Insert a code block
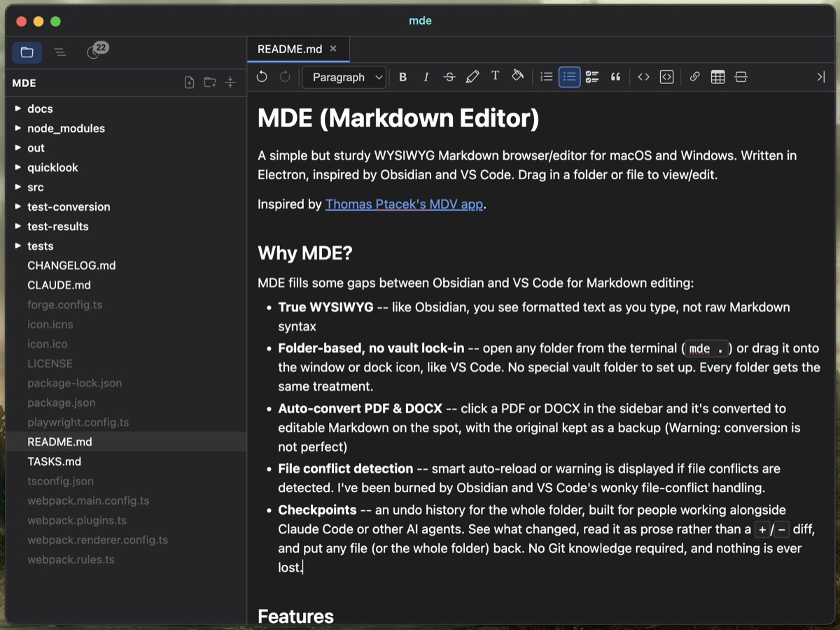 [x=667, y=77]
